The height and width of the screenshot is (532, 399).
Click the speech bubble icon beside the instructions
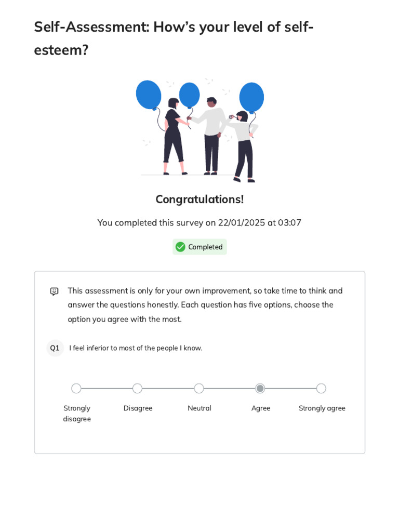coord(54,291)
